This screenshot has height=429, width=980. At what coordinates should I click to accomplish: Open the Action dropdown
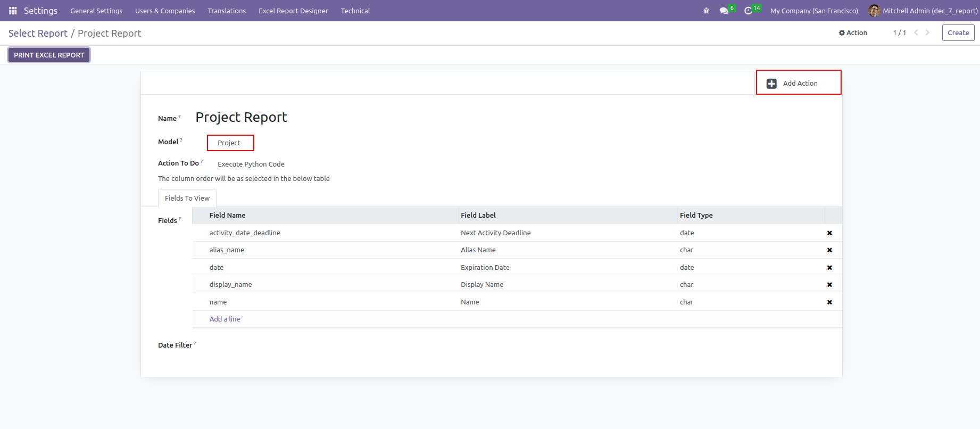point(853,32)
